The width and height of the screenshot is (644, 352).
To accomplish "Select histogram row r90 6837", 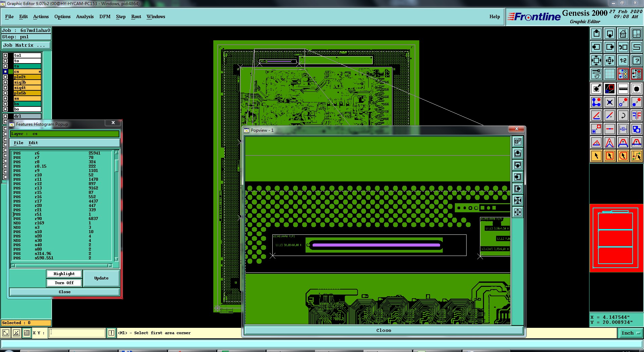I will click(62, 219).
